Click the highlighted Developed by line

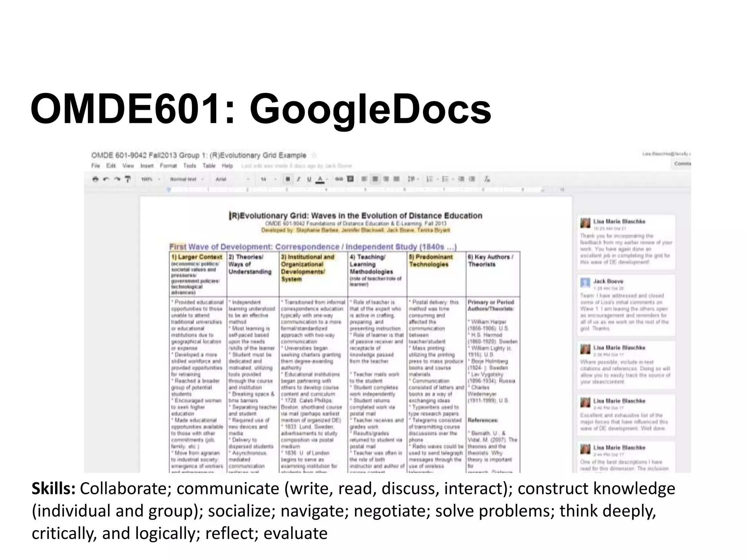356,230
